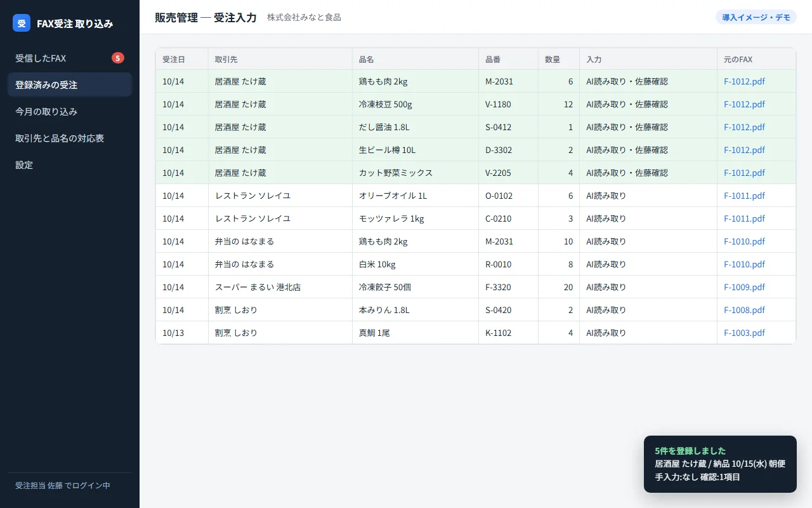Screen dimensions: 812x508
Task: Open the F-1008.pdf link
Action: pyautogui.click(x=744, y=310)
